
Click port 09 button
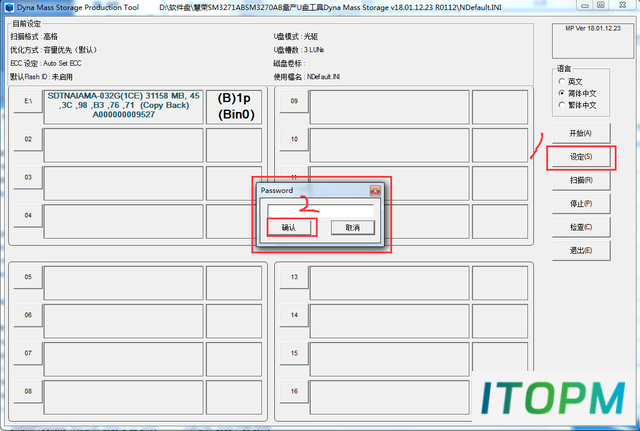[x=294, y=101]
